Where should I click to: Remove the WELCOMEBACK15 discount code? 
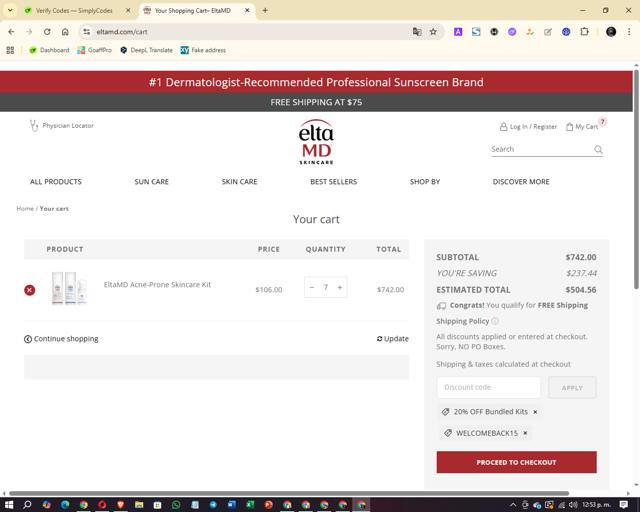point(525,433)
